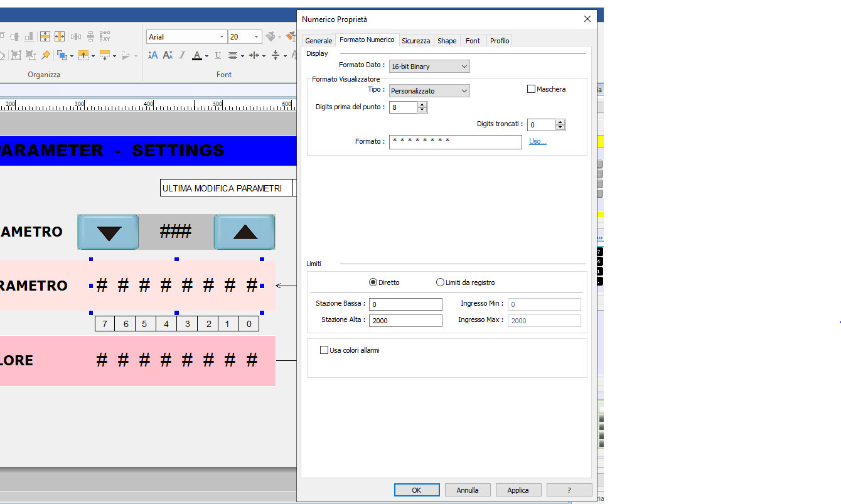
Task: Open the Formato Dato dropdown
Action: 429,67
